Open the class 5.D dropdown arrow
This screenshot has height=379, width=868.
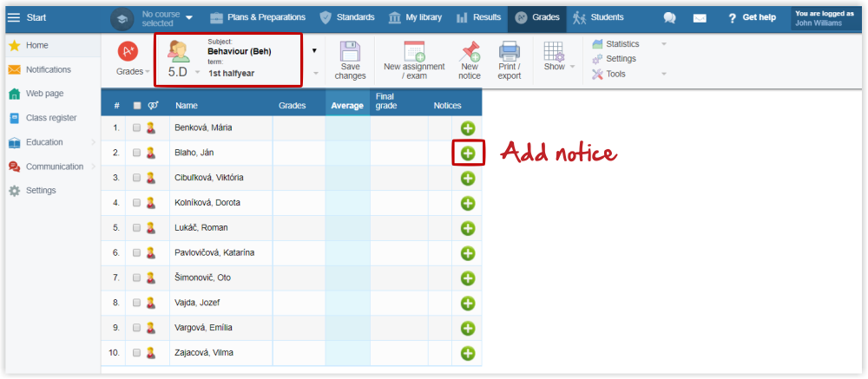(x=197, y=73)
